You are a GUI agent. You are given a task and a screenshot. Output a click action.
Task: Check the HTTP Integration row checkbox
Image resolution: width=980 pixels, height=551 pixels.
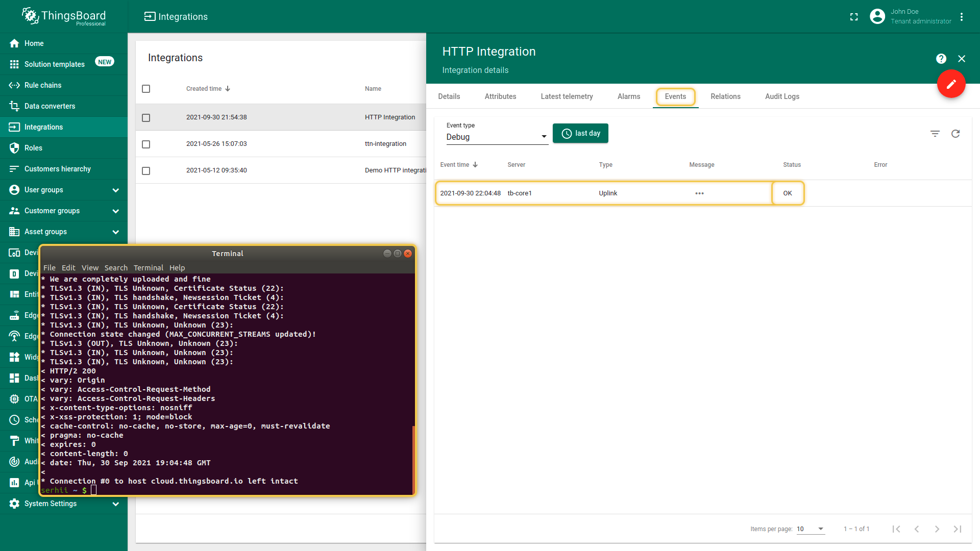[146, 118]
